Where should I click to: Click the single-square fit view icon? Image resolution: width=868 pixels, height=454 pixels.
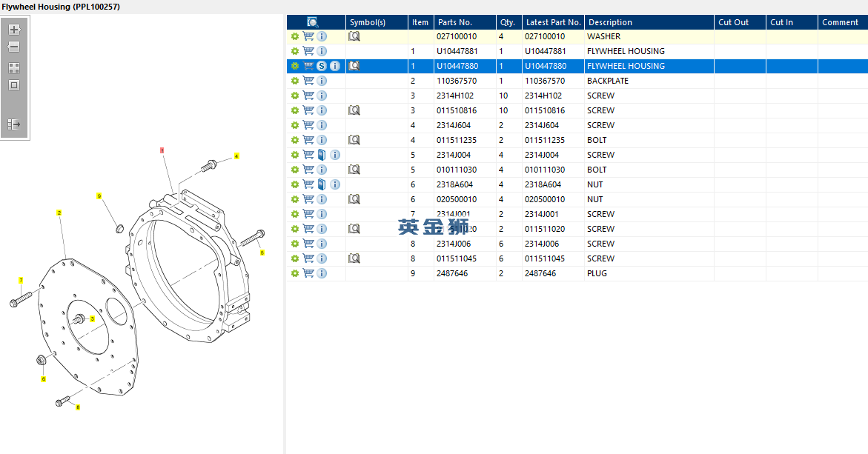pyautogui.click(x=14, y=85)
